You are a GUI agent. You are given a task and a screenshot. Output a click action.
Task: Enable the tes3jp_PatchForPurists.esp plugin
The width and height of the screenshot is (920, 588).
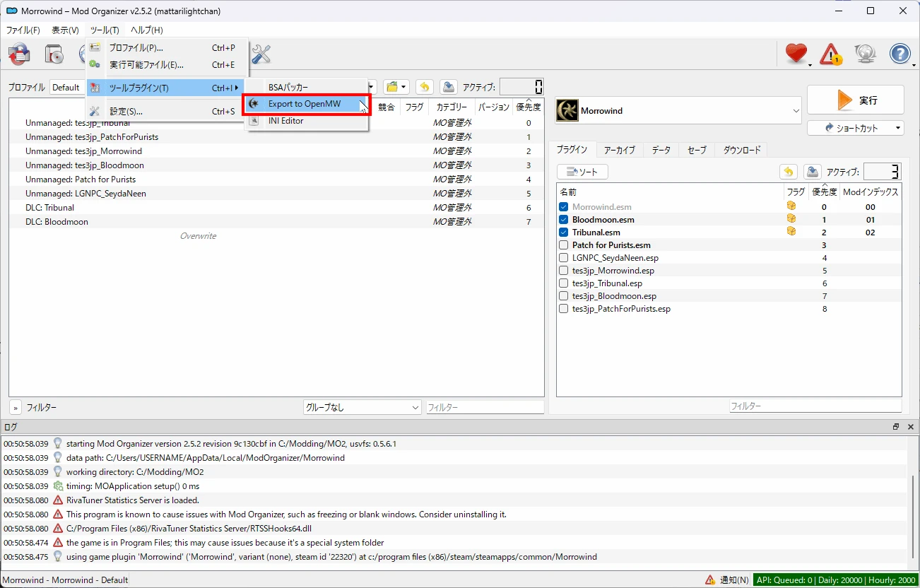click(563, 309)
